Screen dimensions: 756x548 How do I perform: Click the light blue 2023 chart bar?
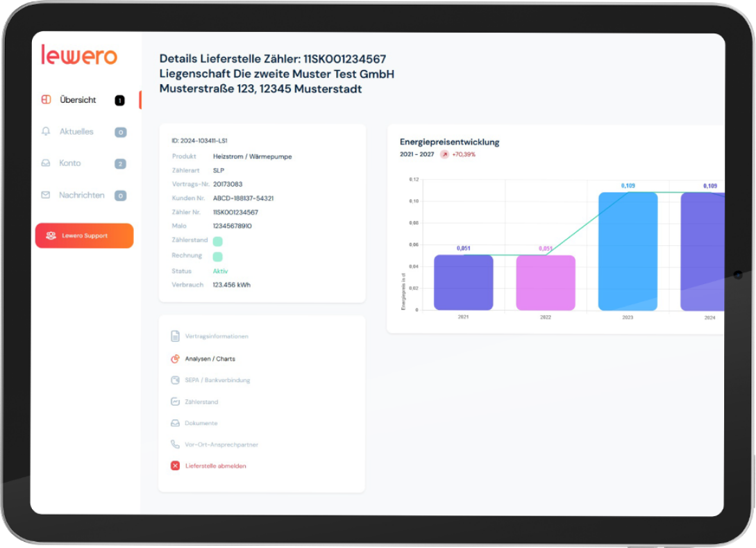(628, 251)
